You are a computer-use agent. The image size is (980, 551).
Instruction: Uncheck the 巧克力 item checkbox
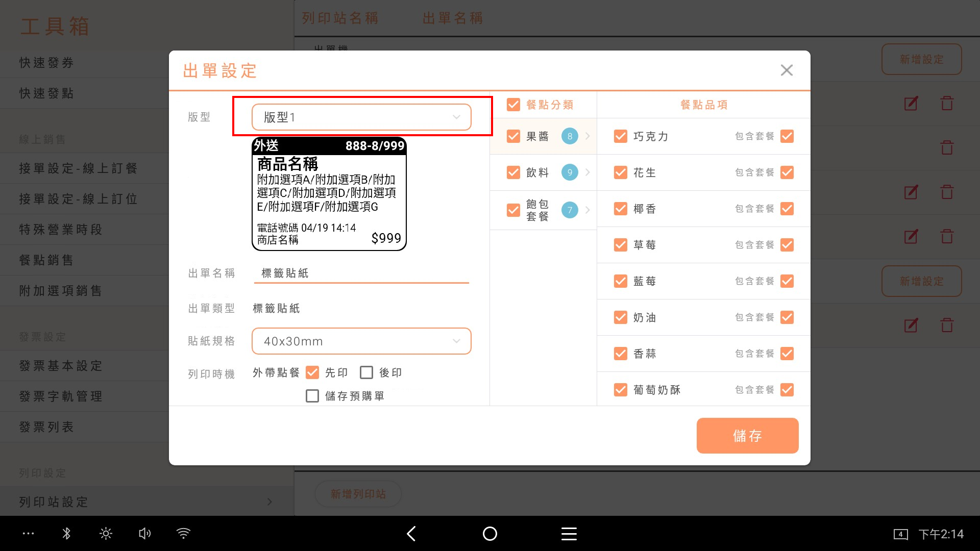pos(620,136)
